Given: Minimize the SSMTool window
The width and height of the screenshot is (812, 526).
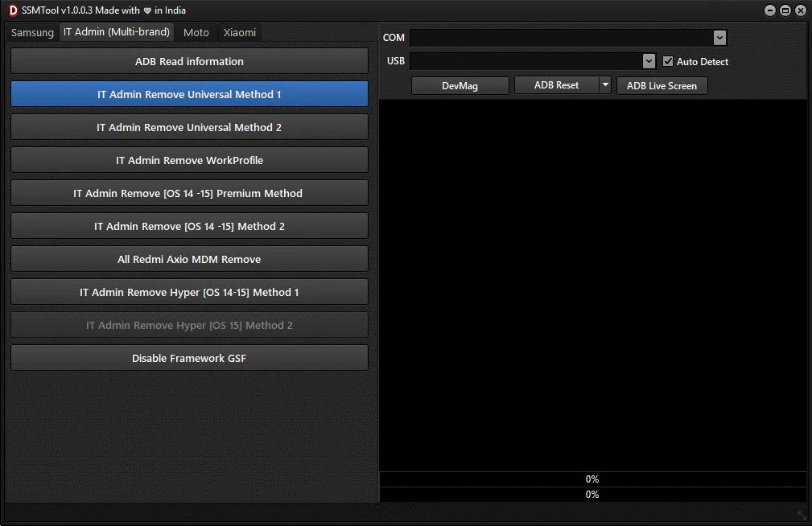Looking at the screenshot, I should tap(770, 10).
